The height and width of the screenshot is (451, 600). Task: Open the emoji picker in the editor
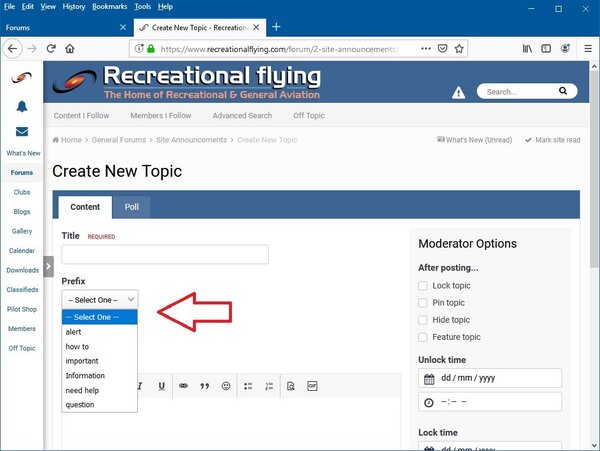click(226, 385)
